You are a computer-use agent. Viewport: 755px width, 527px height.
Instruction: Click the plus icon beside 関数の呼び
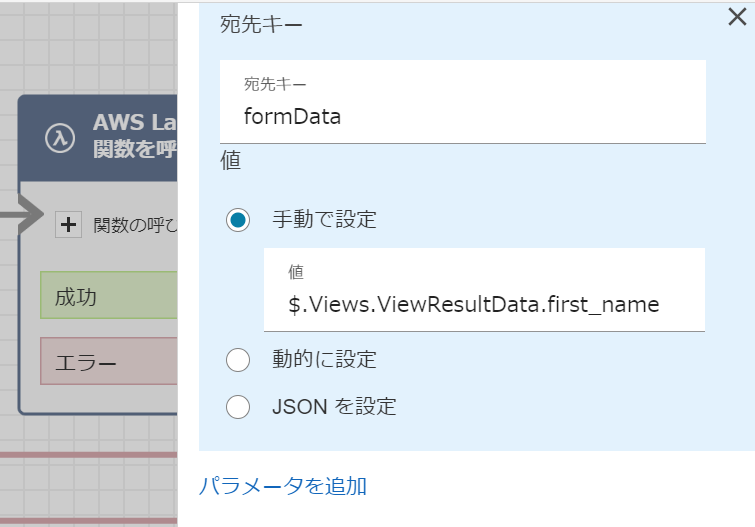click(68, 225)
